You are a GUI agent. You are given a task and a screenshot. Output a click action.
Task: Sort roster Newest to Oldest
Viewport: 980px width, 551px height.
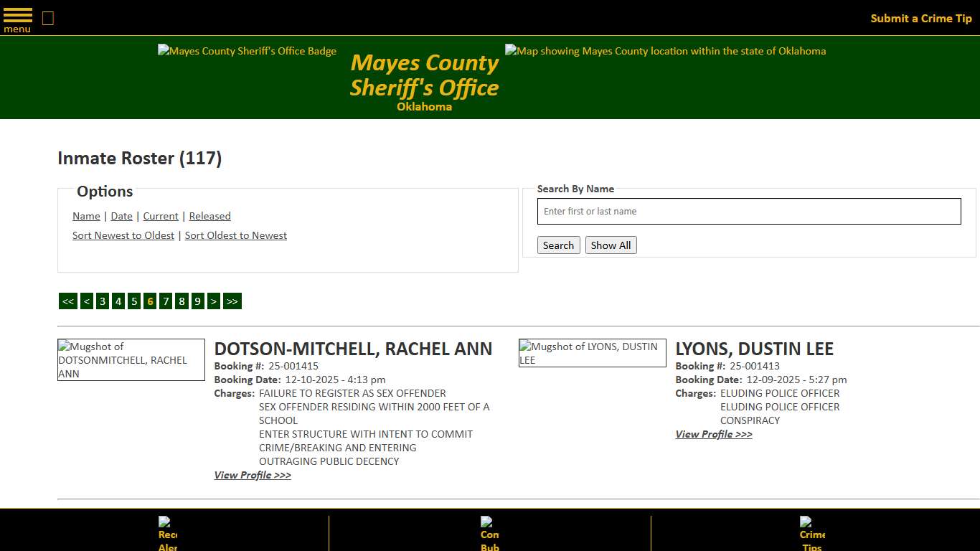pos(123,235)
